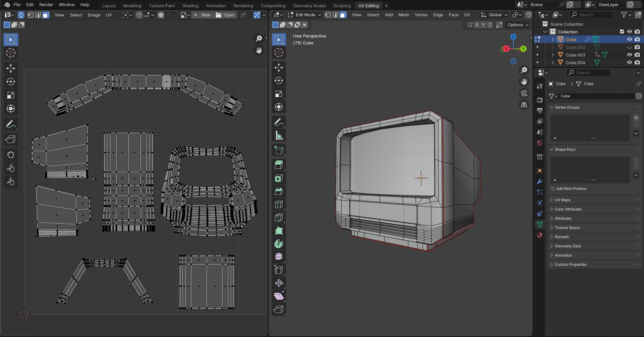Toggle X axis mirror in viewport header

477,25
